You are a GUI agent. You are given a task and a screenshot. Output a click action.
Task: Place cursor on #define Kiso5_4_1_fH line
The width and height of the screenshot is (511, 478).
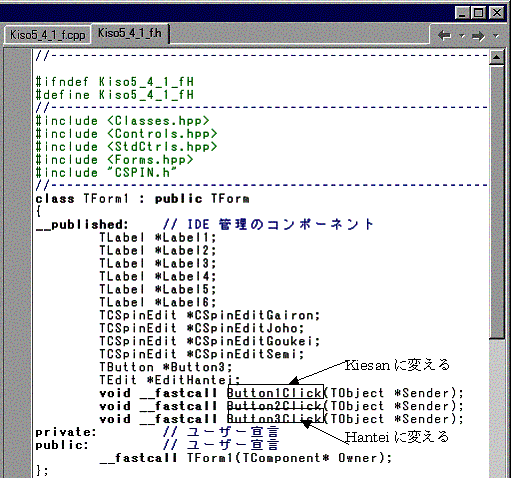point(115,95)
